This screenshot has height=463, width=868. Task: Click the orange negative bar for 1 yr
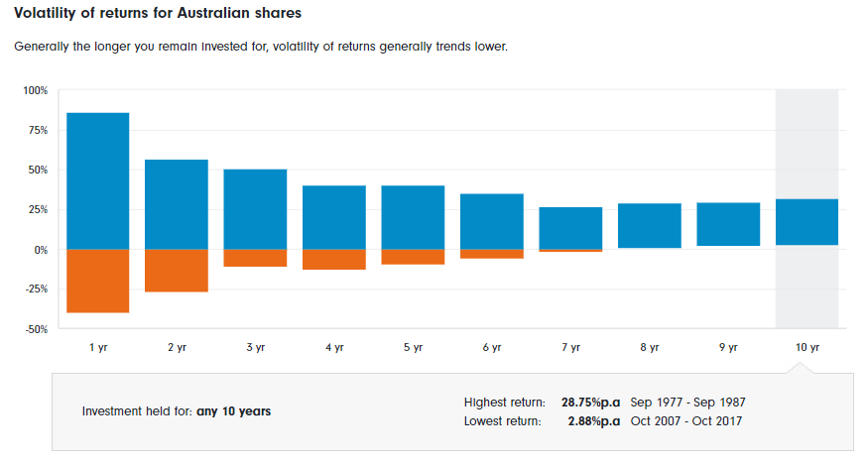click(x=97, y=281)
